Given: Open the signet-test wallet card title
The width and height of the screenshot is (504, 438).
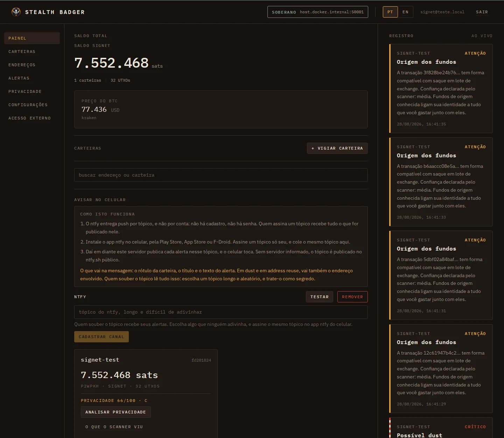Looking at the screenshot, I should coord(100,360).
